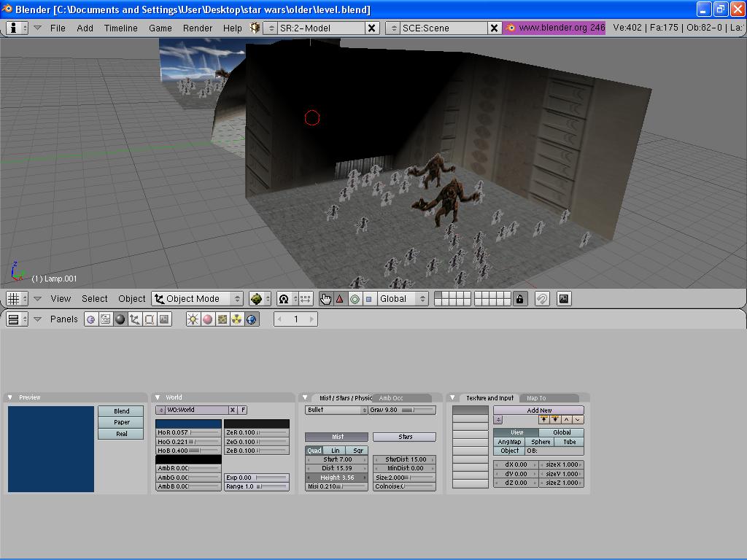Click the OB: object name field
This screenshot has height=560, width=747.
point(554,451)
